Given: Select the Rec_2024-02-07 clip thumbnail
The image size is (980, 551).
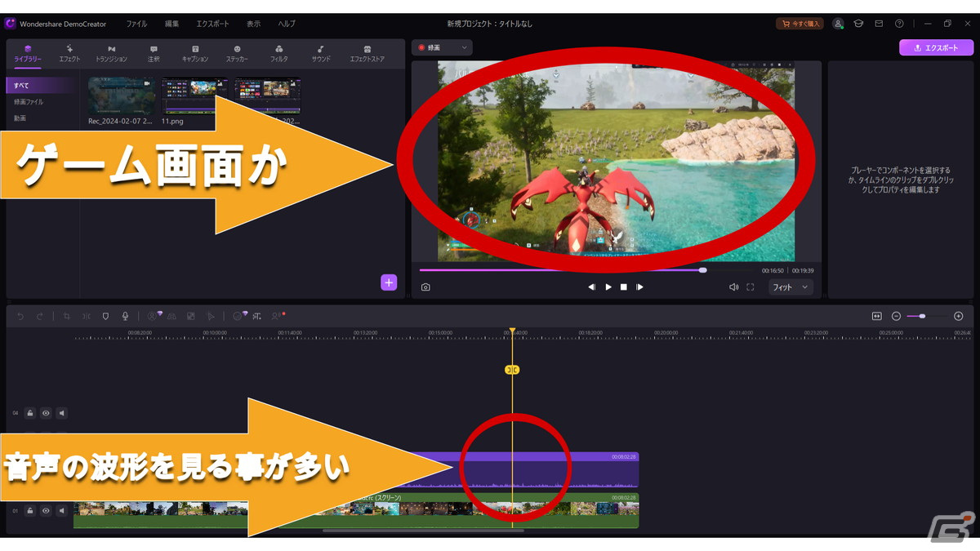Looking at the screenshot, I should click(x=121, y=96).
